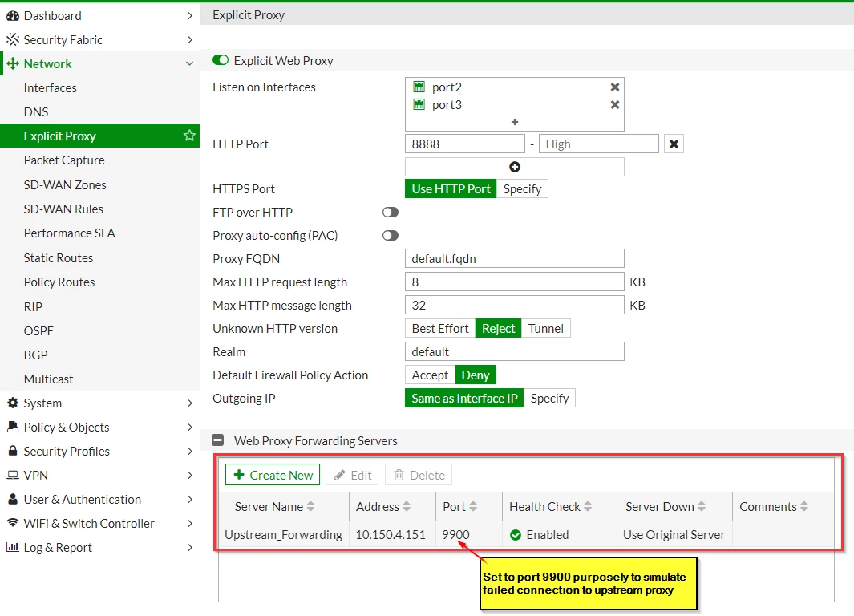
Task: Click the HTTP Port 8888 field
Action: pos(465,144)
